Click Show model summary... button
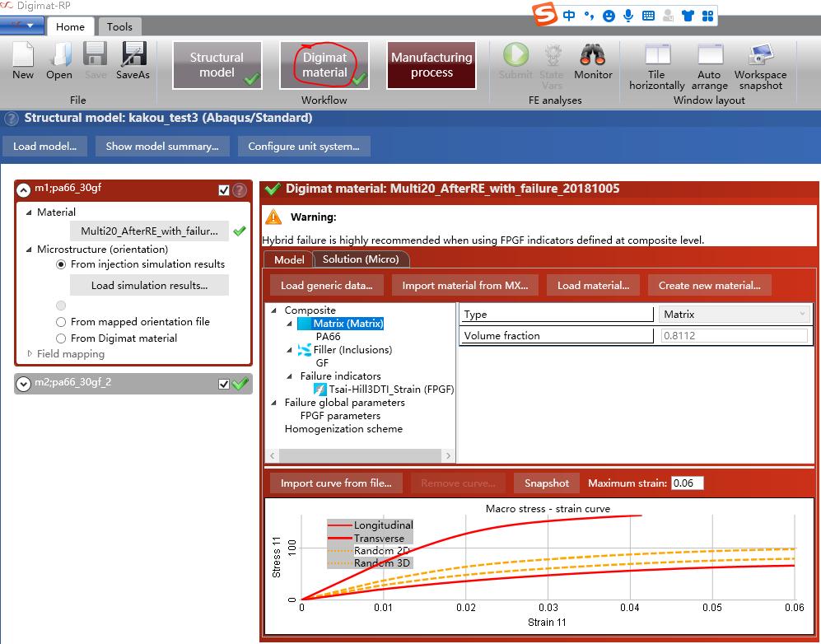The image size is (821, 644). (162, 147)
